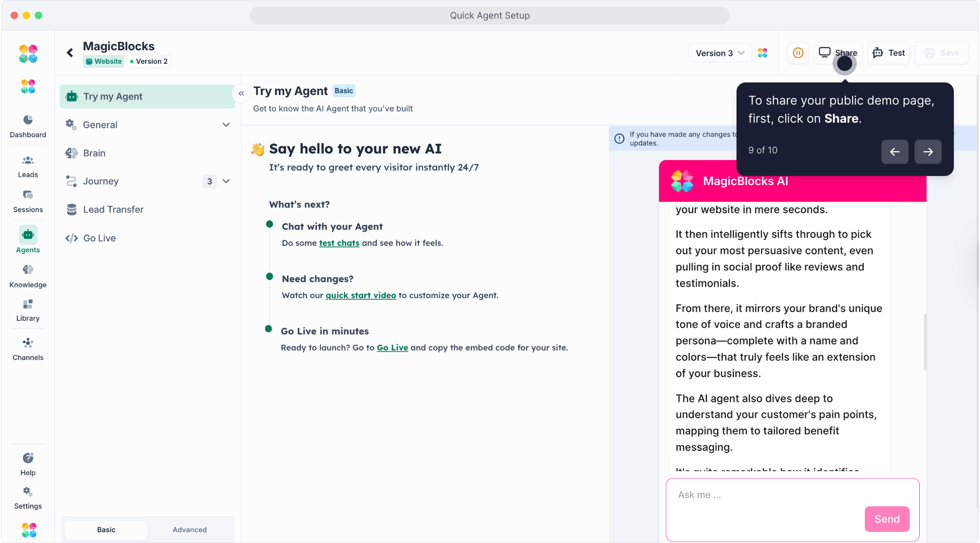Click the Test button

click(889, 53)
